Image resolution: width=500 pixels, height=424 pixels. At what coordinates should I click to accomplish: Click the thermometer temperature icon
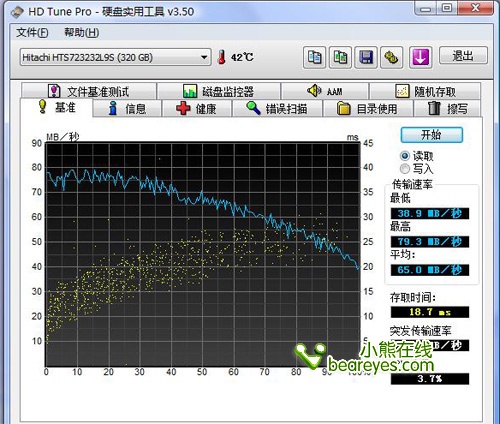click(221, 57)
